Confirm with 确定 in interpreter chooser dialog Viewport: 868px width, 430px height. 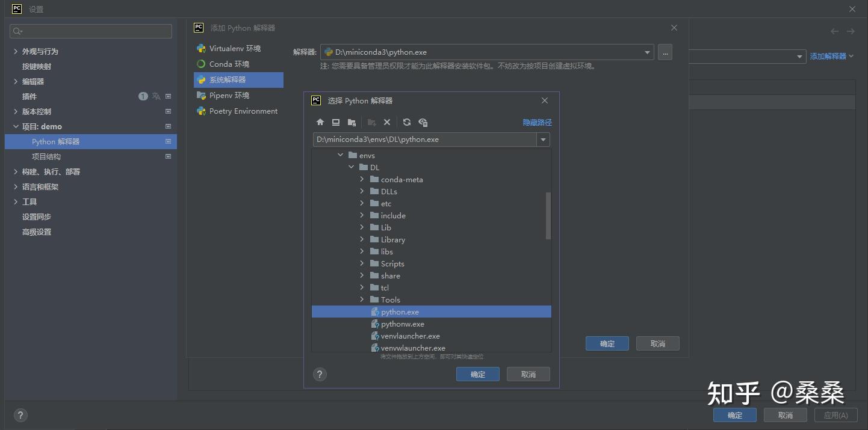click(x=478, y=374)
